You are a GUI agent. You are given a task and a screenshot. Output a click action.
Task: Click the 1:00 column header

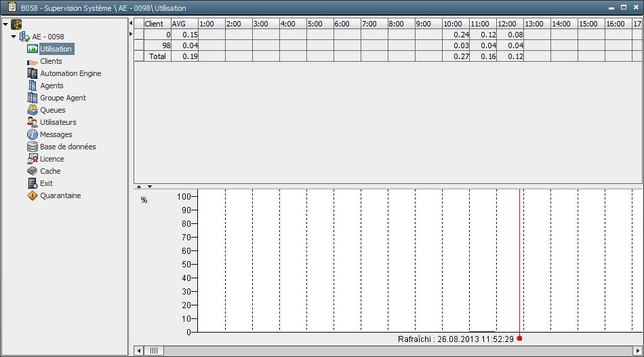click(212, 24)
